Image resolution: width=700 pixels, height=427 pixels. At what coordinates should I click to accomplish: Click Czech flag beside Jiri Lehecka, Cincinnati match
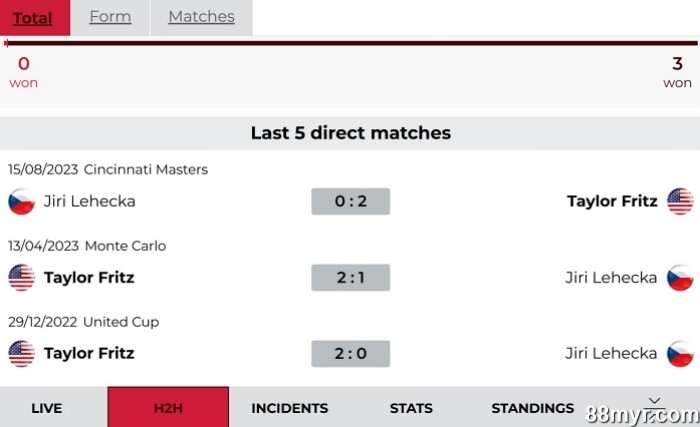[21, 201]
